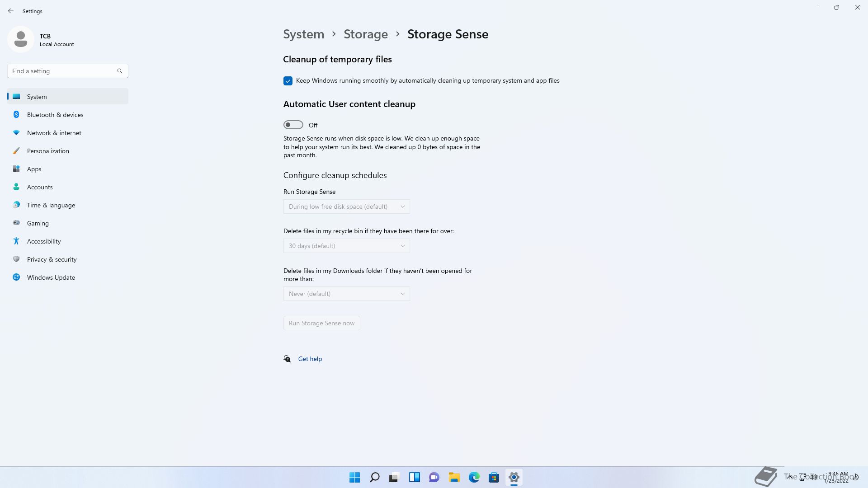The height and width of the screenshot is (488, 868).
Task: Click the Time & language globe icon
Action: click(16, 205)
